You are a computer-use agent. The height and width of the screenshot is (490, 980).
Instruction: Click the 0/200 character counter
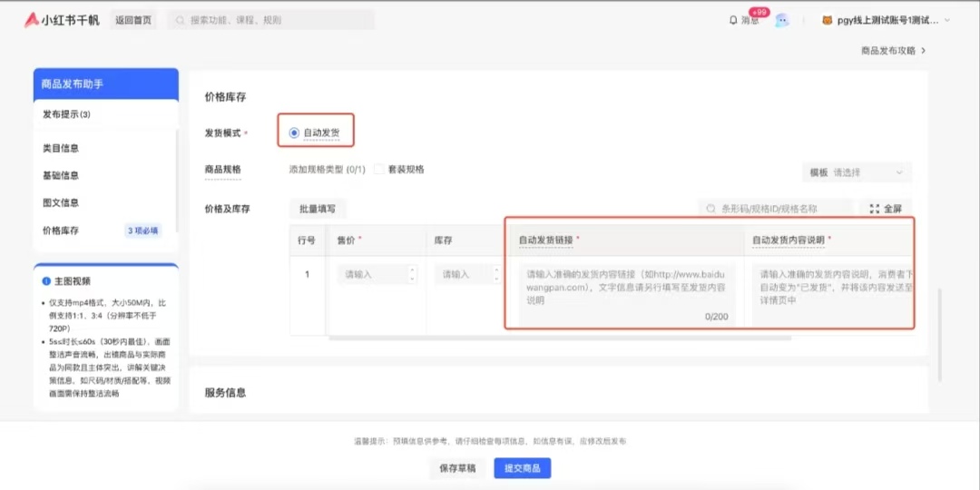click(717, 317)
